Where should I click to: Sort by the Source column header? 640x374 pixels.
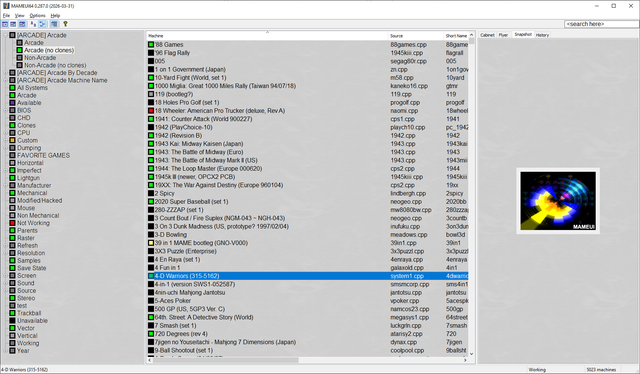click(x=416, y=36)
